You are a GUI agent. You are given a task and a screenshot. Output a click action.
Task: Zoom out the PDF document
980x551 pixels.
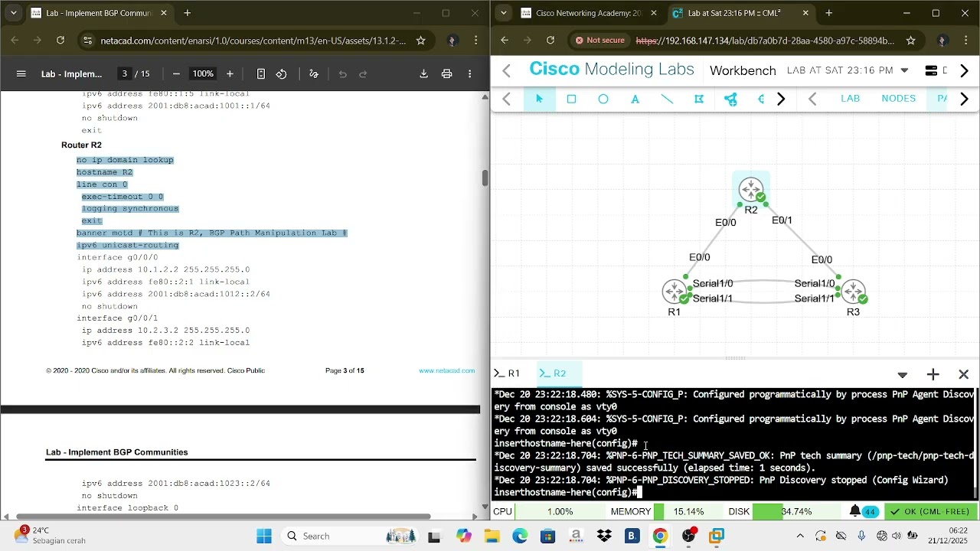click(x=176, y=74)
